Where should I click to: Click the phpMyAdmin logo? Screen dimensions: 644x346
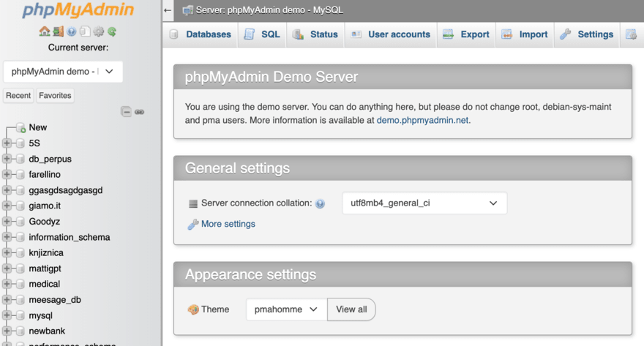pyautogui.click(x=78, y=10)
